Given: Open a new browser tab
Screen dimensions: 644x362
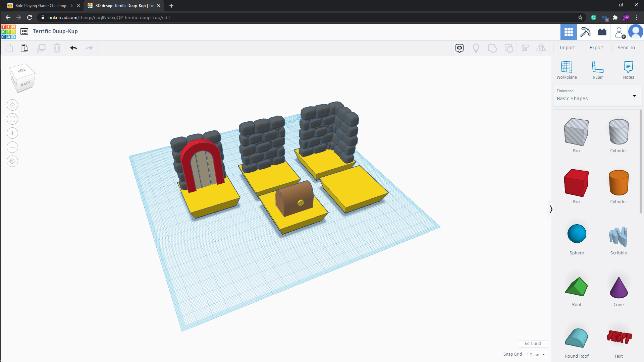Looking at the screenshot, I should (171, 6).
